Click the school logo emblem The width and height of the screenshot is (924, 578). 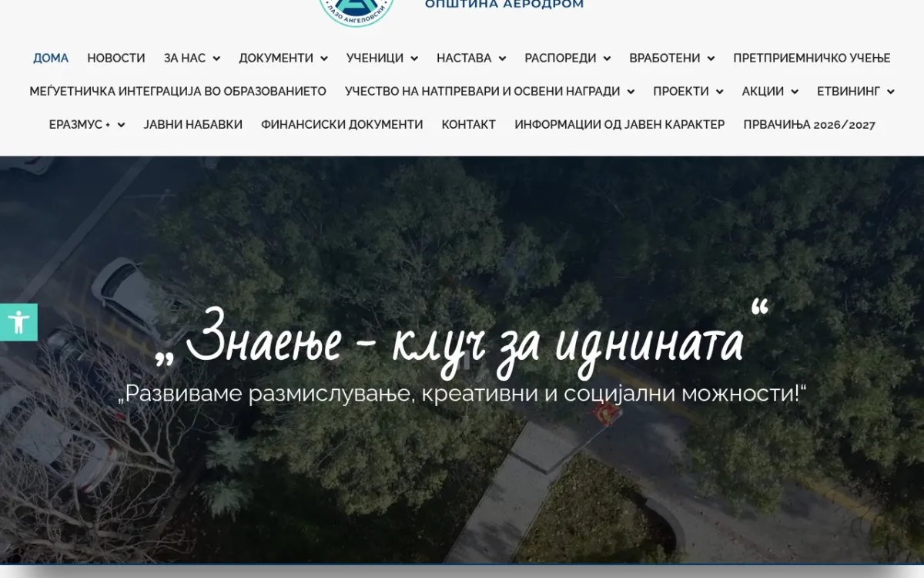coord(357,12)
